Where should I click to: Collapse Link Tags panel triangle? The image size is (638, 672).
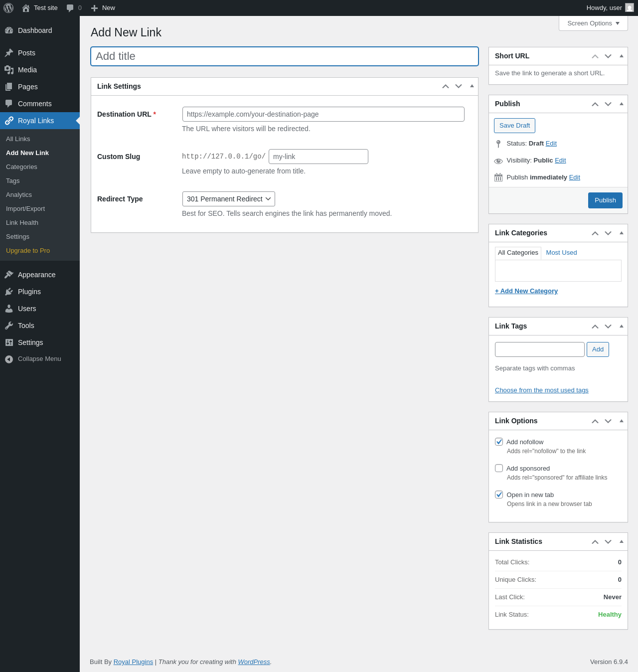pyautogui.click(x=622, y=326)
